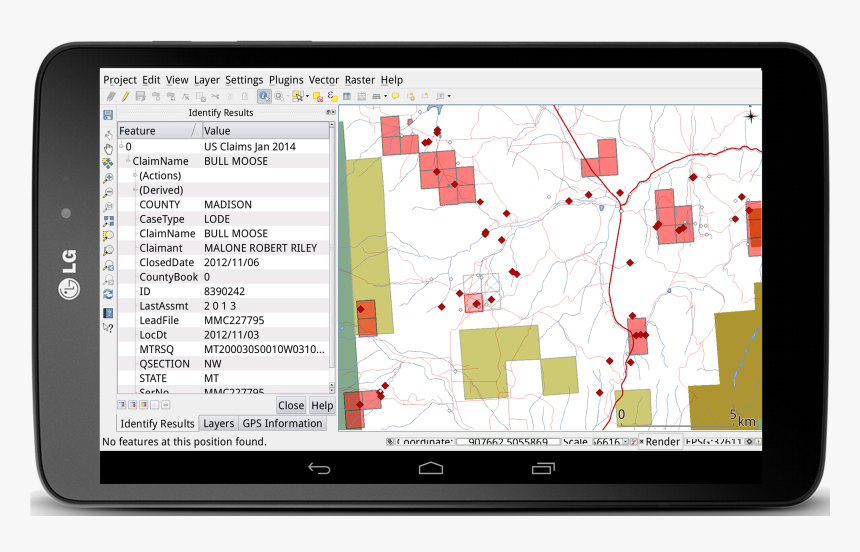Switch to the GPS Information tab

coord(282,424)
